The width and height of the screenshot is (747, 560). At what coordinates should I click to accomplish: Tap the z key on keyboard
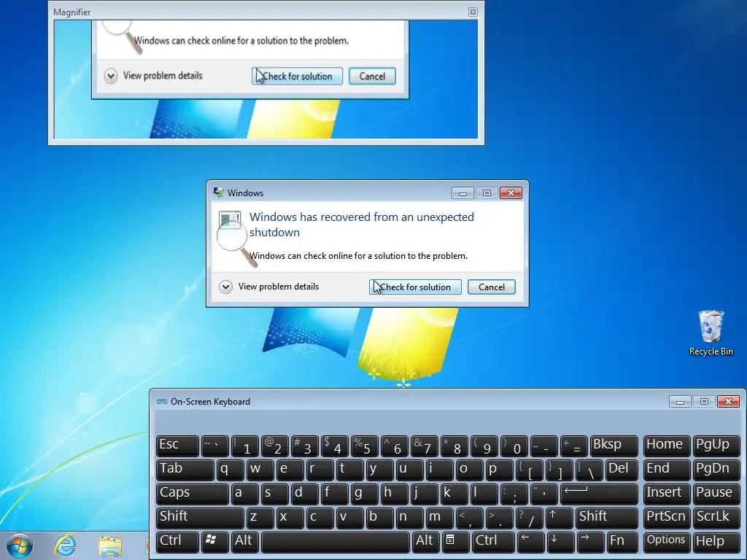pos(260,518)
